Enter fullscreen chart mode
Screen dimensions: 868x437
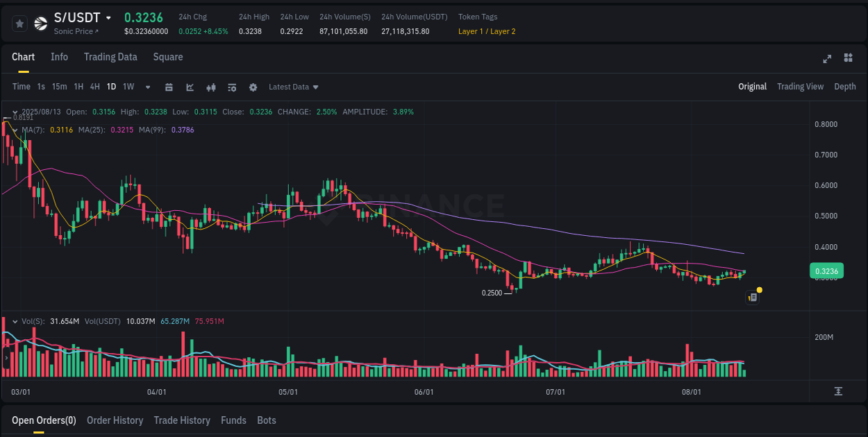827,59
